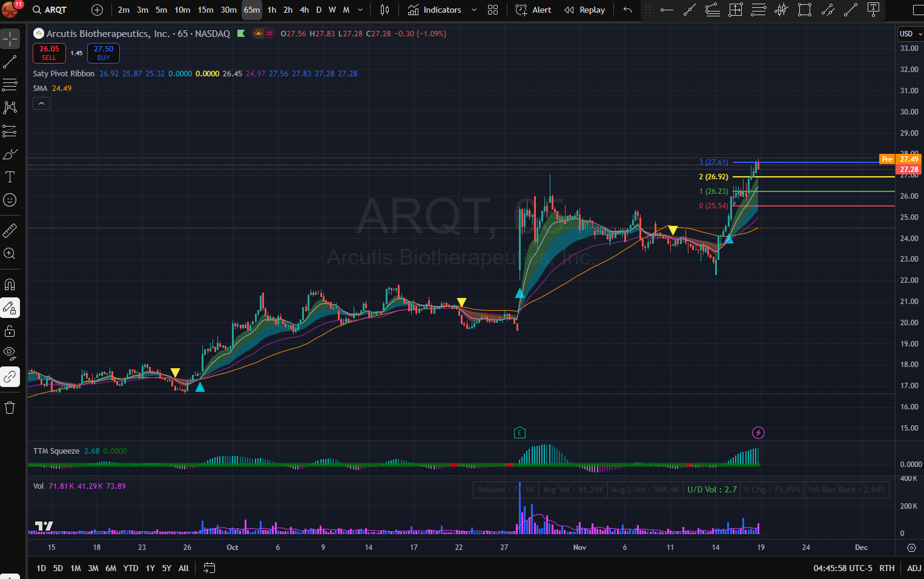924x579 pixels.
Task: Toggle RTH regular trading hours
Action: (x=886, y=568)
